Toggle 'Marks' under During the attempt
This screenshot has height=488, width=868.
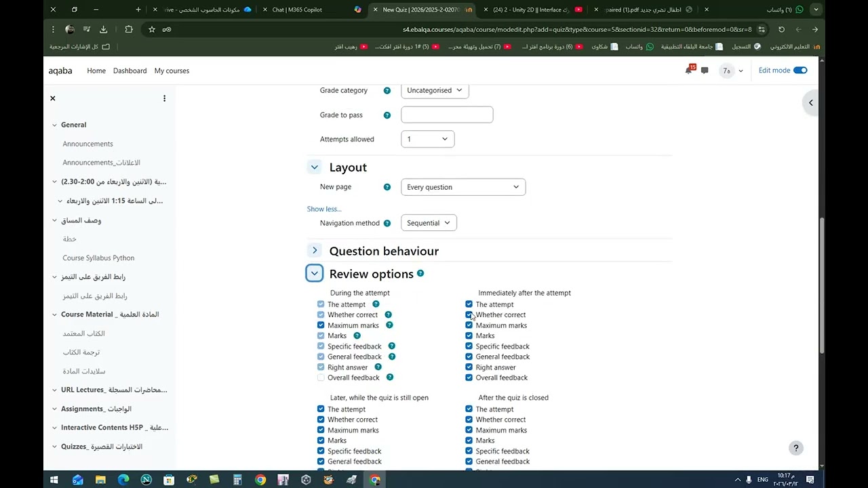click(x=321, y=335)
